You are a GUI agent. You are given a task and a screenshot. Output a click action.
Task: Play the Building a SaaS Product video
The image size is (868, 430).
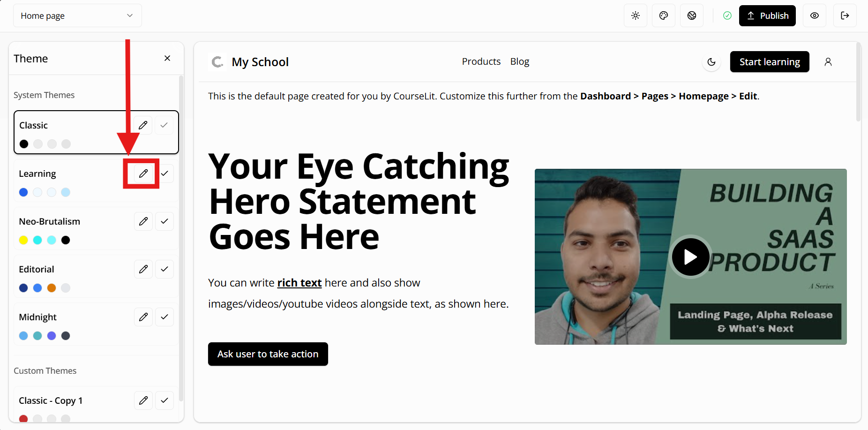(690, 257)
